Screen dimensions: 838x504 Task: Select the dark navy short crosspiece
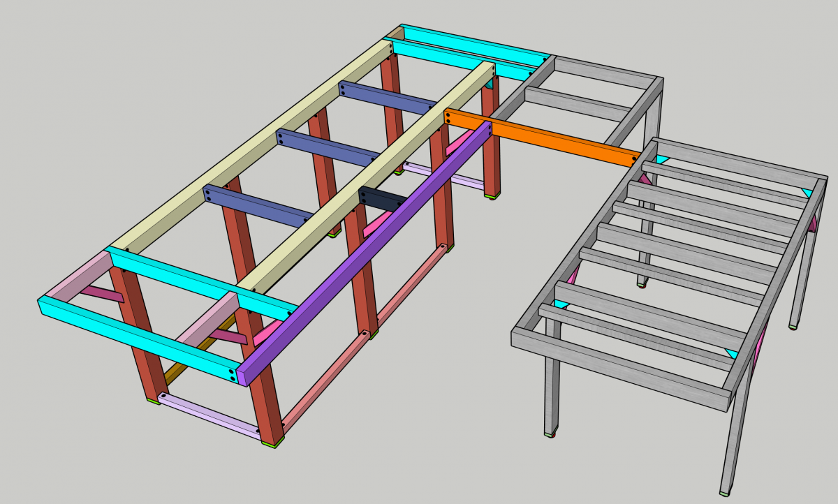point(381,199)
